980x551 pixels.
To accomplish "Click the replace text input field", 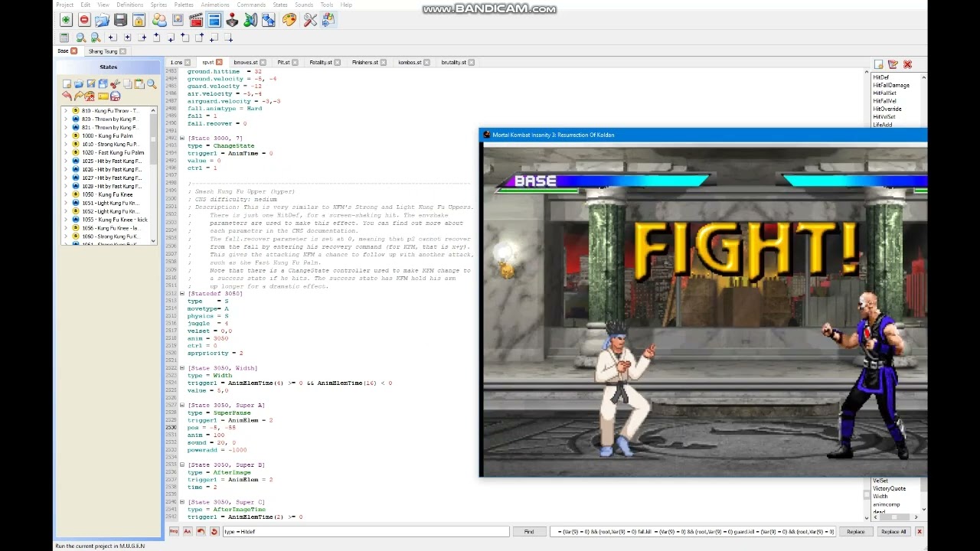I will coord(693,531).
